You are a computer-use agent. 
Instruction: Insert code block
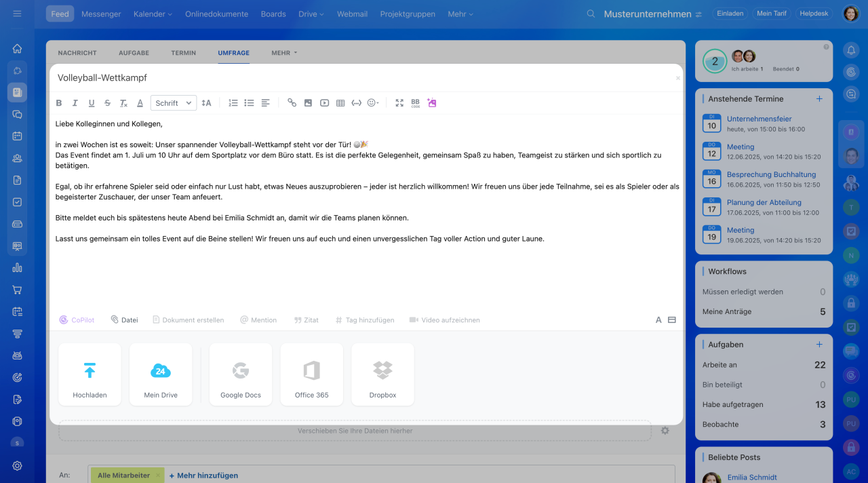(x=356, y=103)
